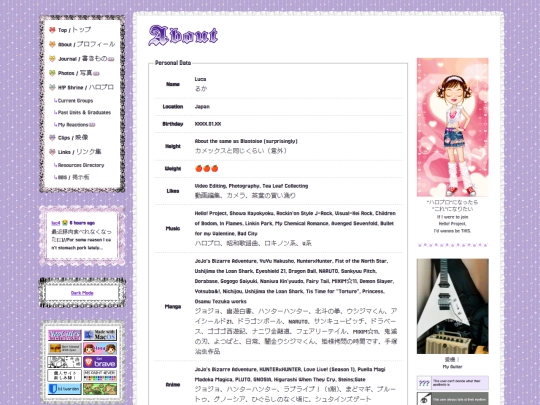Click the Weight row label
Image resolution: width=540 pixels, height=405 pixels.
click(x=173, y=169)
